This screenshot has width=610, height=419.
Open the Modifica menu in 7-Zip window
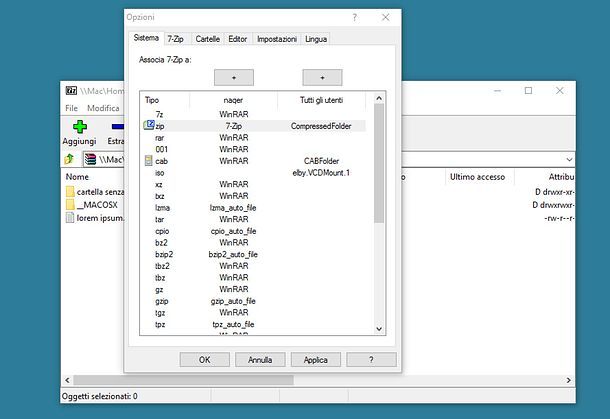click(x=103, y=108)
